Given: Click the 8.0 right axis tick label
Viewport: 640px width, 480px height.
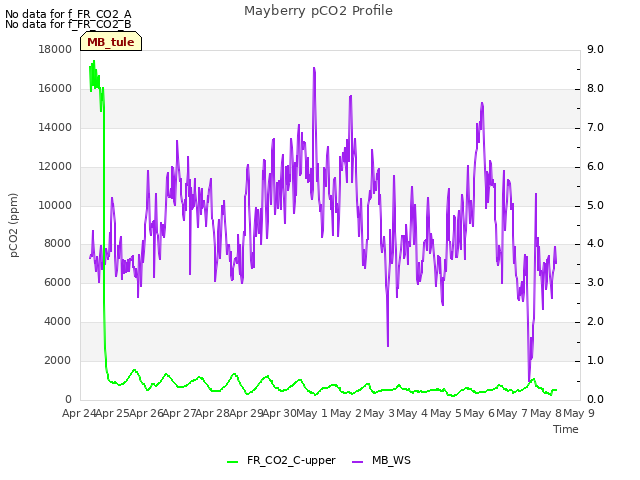Looking at the screenshot, I should (595, 89).
